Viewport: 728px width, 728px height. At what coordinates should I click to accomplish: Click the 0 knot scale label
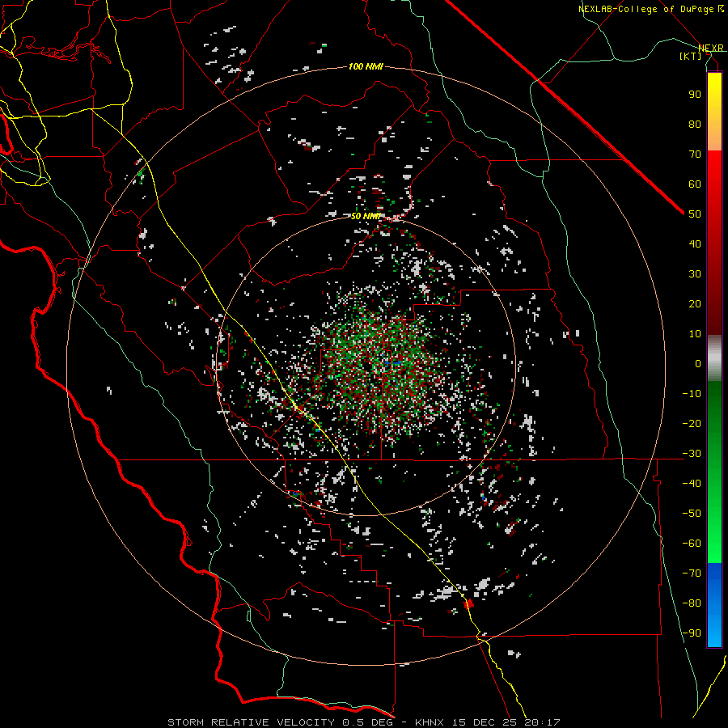point(698,363)
